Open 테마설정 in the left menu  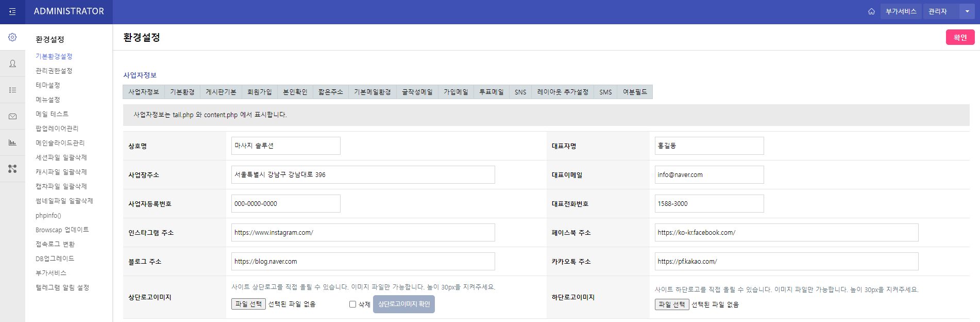[x=48, y=85]
